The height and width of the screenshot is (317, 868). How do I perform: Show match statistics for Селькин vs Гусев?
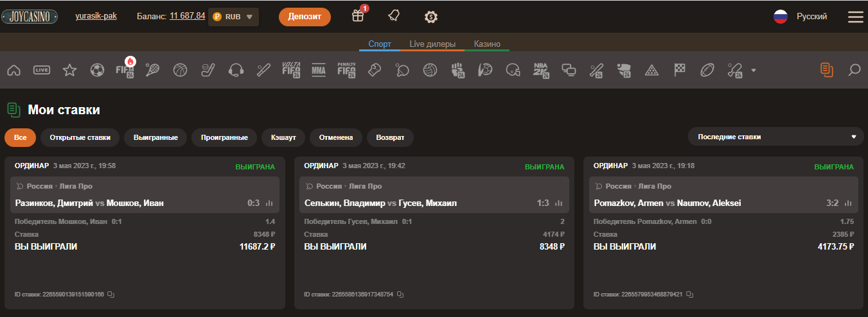coord(559,203)
